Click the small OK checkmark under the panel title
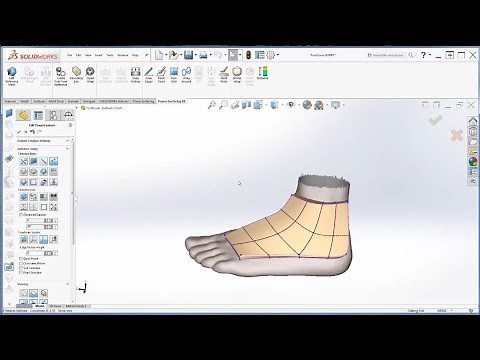Screen dimensions: 480x360 19,132
